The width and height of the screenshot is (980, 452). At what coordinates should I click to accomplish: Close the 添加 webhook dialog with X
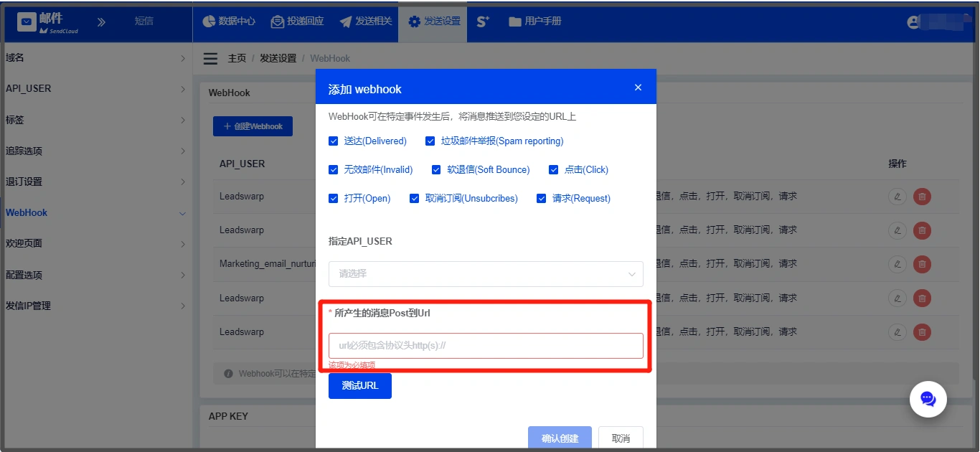(x=638, y=88)
